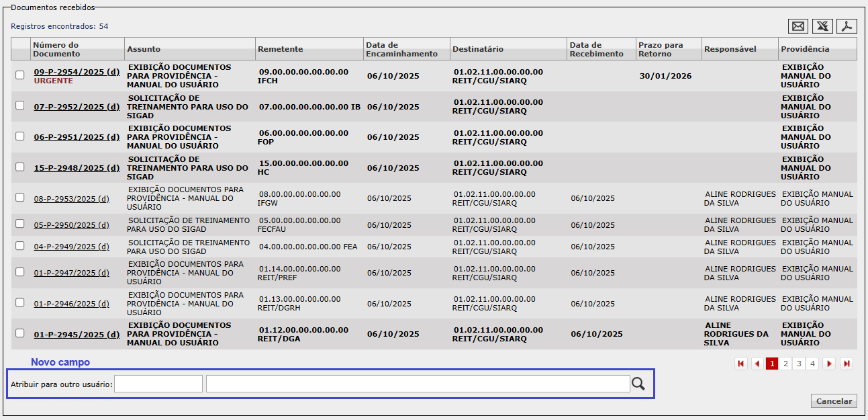Click the magnifier user search icon
Viewport: 868px width, 420px height.
point(638,384)
